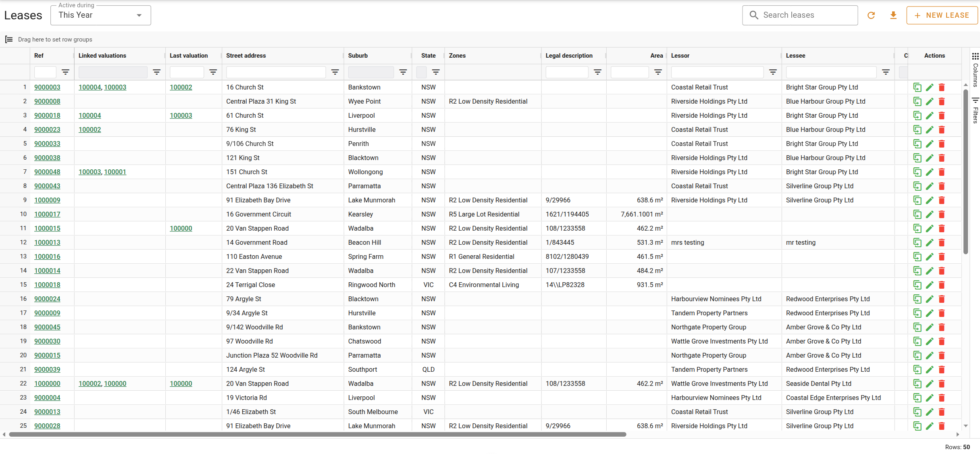Viewport: 980px width, 454px height.
Task: Open linked valuation 100002 for lease 9000023
Action: tap(89, 129)
